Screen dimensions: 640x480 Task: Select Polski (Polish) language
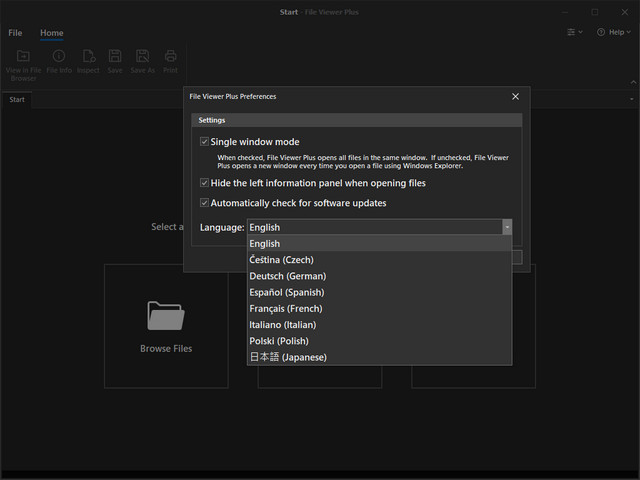tap(380, 341)
